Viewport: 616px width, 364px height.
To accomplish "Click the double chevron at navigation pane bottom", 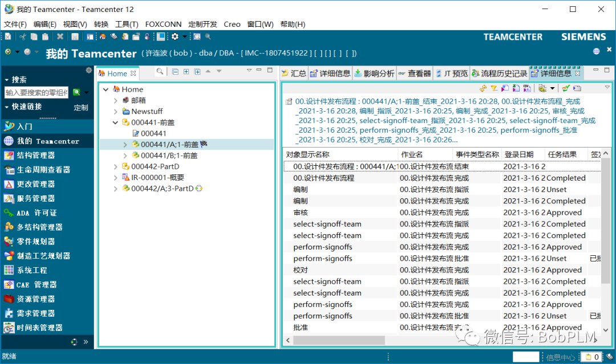I will [86, 342].
